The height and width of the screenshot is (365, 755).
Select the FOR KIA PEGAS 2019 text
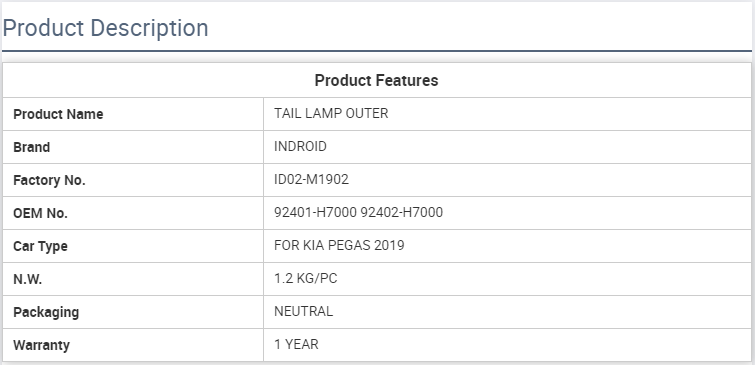coord(339,246)
